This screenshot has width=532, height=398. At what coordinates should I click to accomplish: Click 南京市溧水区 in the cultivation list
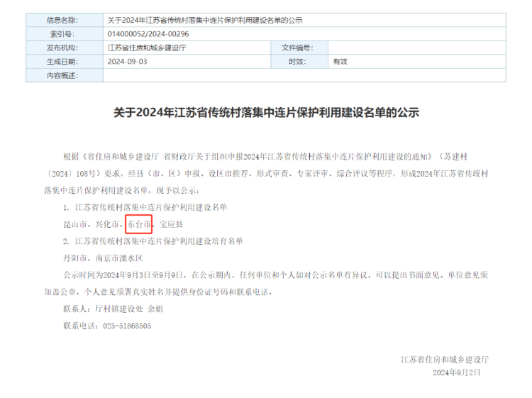tap(119, 258)
